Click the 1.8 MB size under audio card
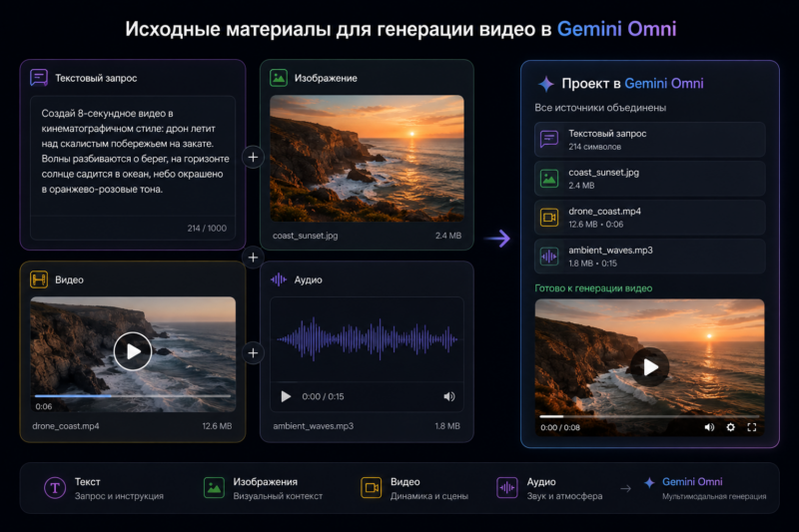This screenshot has width=799, height=532. [x=447, y=425]
